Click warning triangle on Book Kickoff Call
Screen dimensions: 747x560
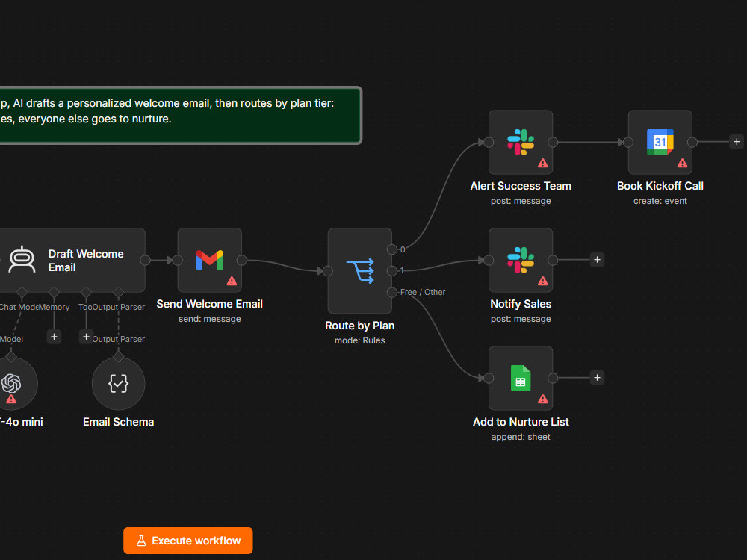click(x=682, y=164)
